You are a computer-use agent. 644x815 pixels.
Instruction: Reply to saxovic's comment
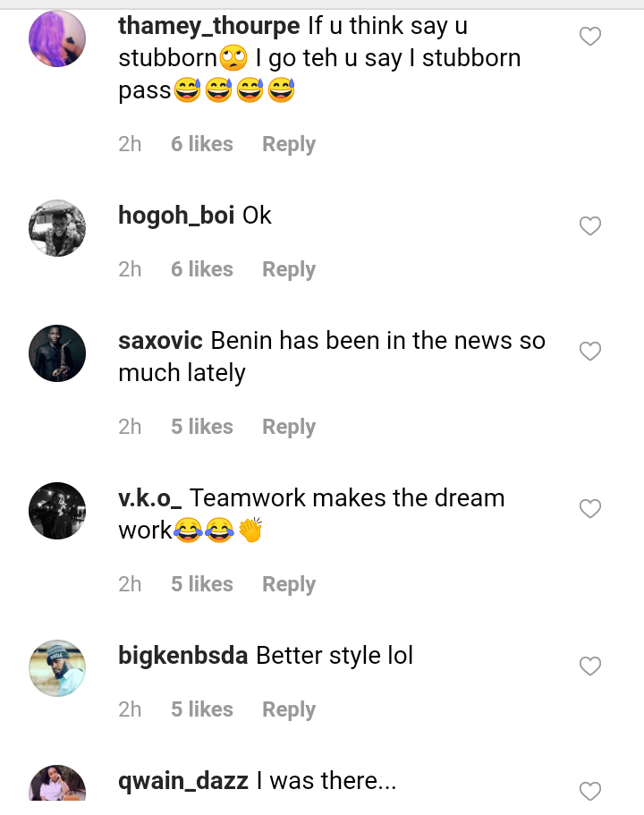[288, 427]
